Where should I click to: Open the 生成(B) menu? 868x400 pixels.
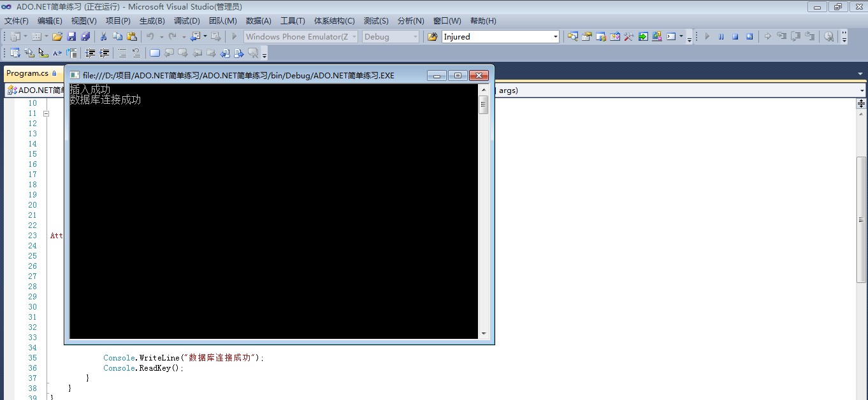152,21
